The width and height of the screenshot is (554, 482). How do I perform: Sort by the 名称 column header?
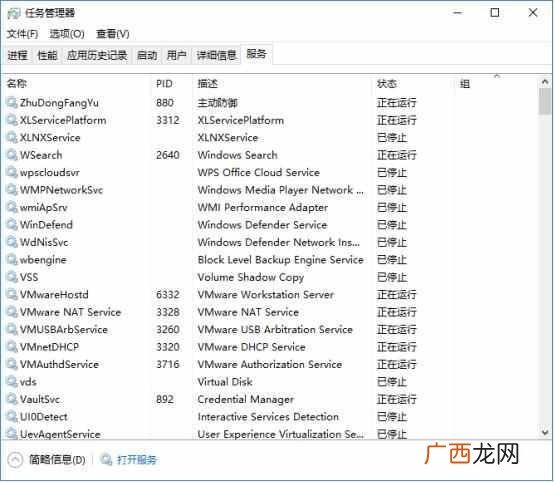[17, 84]
